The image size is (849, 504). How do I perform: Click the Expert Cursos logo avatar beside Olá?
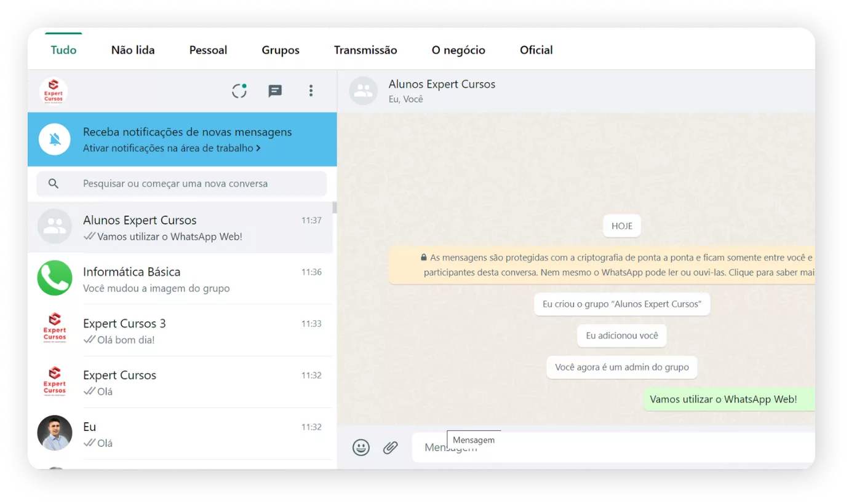pyautogui.click(x=55, y=381)
